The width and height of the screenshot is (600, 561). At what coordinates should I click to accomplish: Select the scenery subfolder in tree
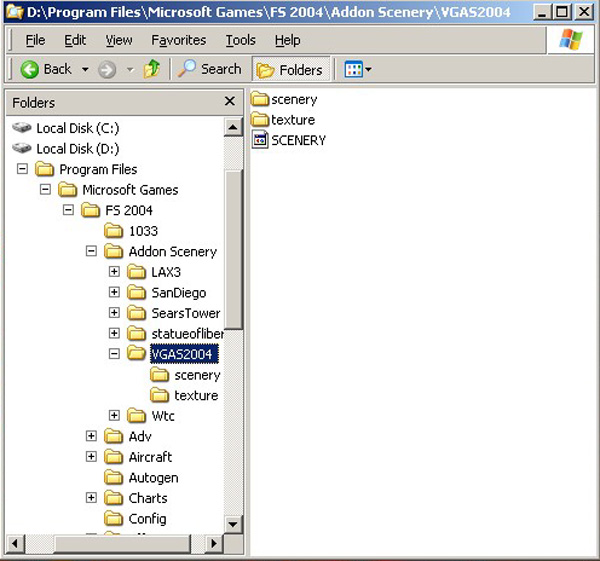point(185,375)
